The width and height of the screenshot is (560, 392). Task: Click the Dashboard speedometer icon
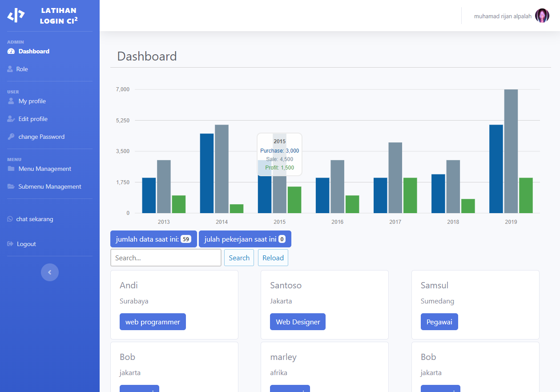[x=11, y=51]
